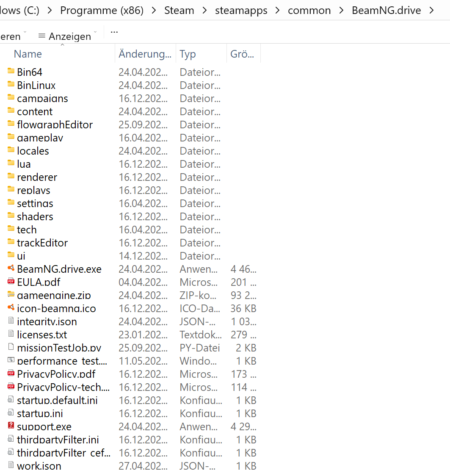Image resolution: width=450 pixels, height=476 pixels.
Task: Click the startup.ini config icon
Action: 11,412
